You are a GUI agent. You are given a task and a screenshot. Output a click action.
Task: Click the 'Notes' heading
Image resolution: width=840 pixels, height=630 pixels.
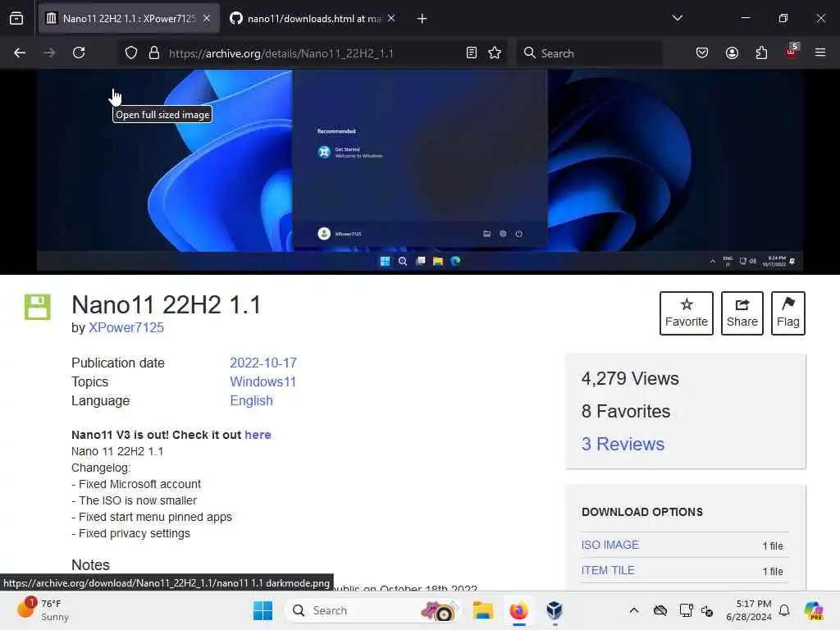[x=90, y=565]
